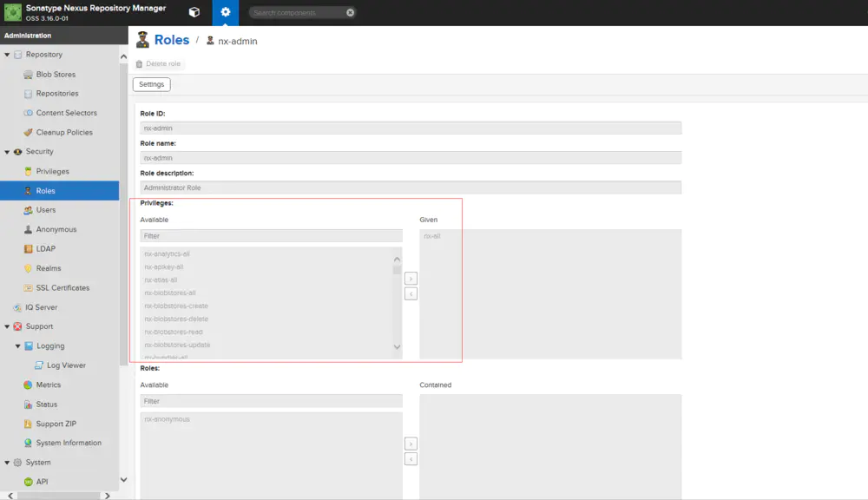Click the Privileges Available filter box
Viewport: 868px width, 500px height.
[271, 236]
